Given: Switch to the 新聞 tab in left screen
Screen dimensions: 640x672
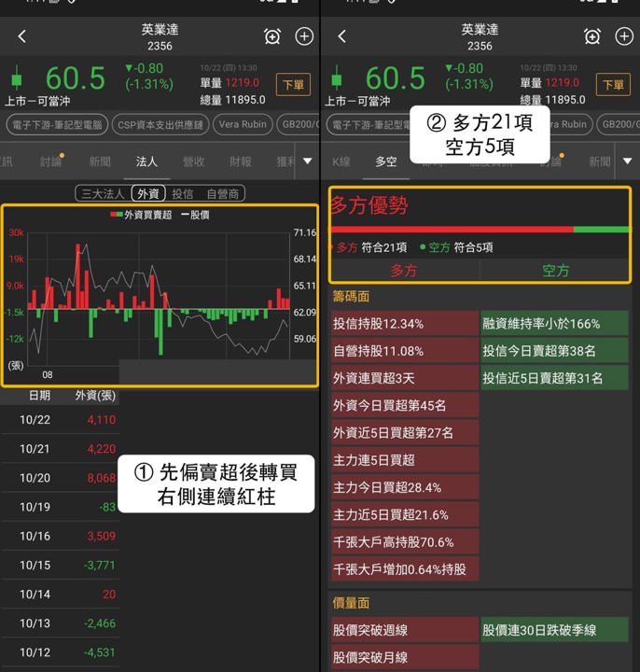Looking at the screenshot, I should click(x=100, y=161).
